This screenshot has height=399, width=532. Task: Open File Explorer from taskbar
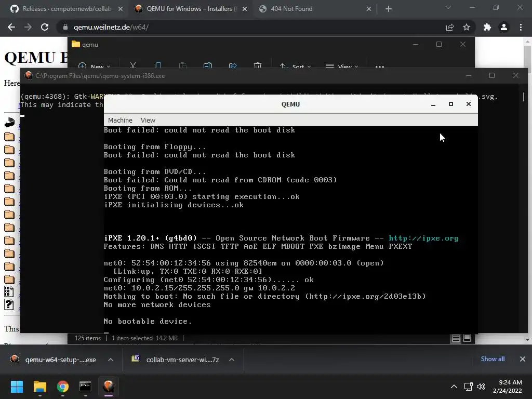pos(39,387)
